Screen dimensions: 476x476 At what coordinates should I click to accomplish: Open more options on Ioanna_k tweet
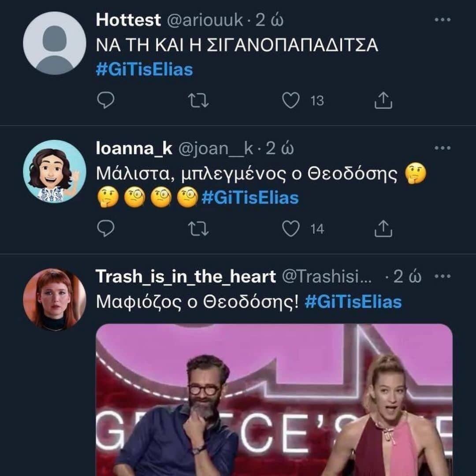pos(442,148)
